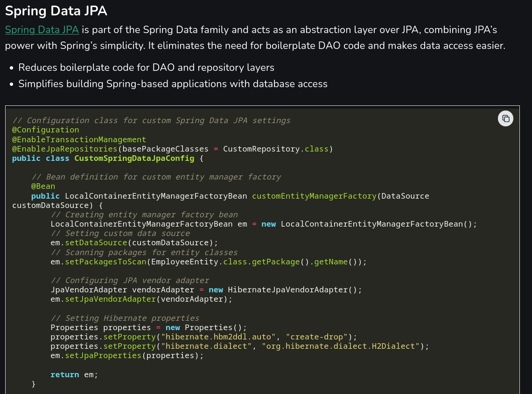This screenshot has height=394, width=532.
Task: Click the "create-drop" string value
Action: tap(316, 337)
